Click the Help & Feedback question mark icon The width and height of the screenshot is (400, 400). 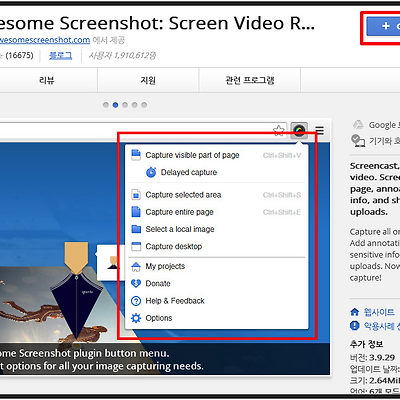click(136, 301)
